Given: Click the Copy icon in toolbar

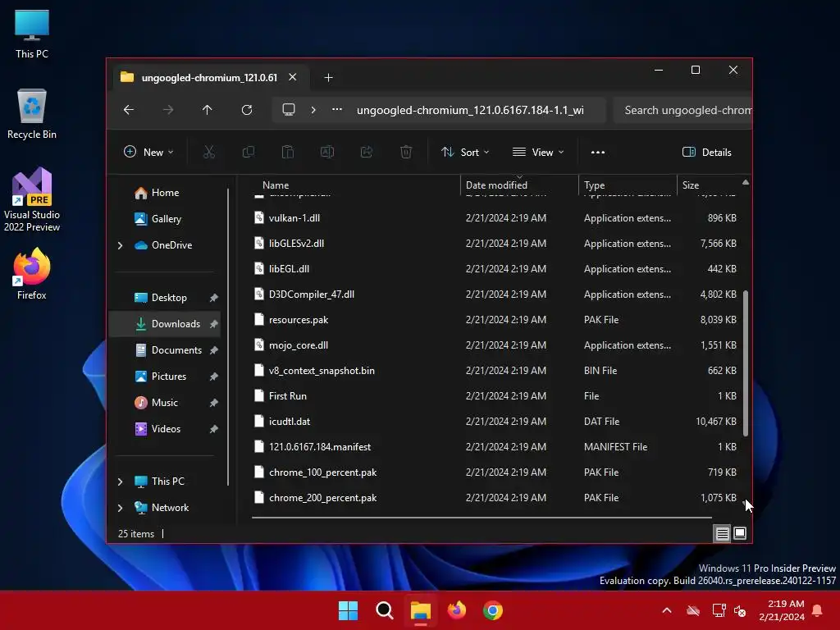Looking at the screenshot, I should [248, 152].
